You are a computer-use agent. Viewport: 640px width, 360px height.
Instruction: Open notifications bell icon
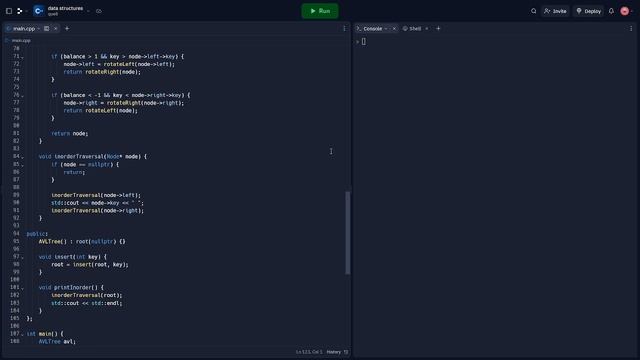click(611, 11)
